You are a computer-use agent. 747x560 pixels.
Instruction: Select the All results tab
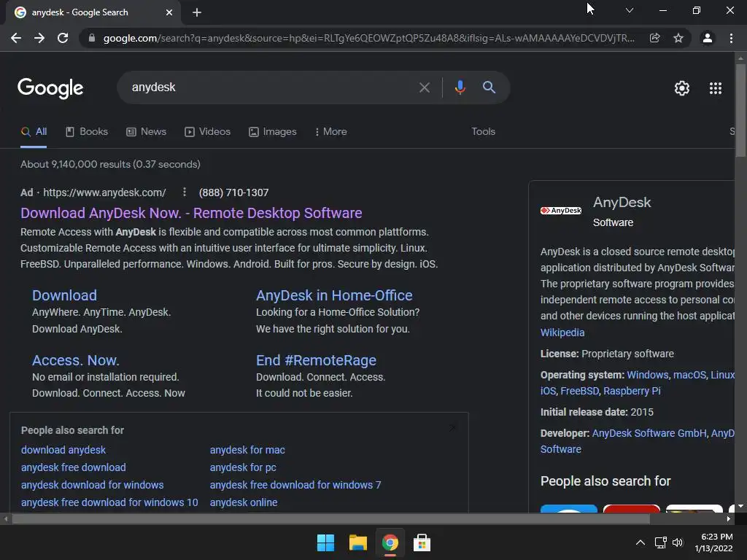click(x=34, y=132)
